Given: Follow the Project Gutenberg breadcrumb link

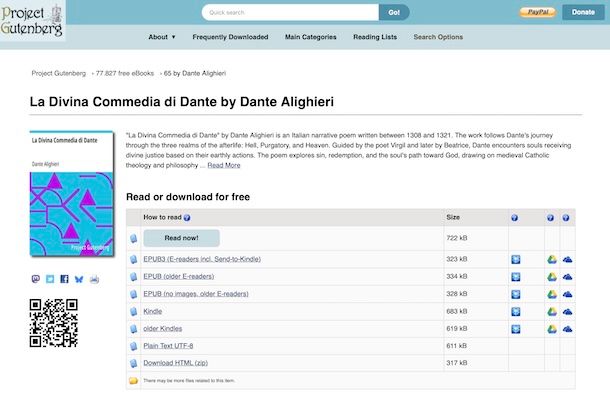Looking at the screenshot, I should 59,73.
